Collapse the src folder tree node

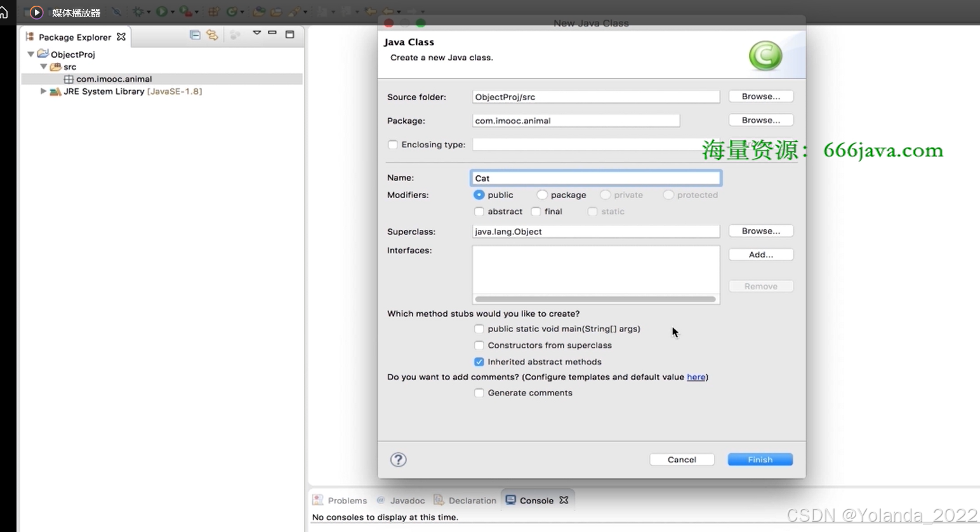[x=43, y=67]
